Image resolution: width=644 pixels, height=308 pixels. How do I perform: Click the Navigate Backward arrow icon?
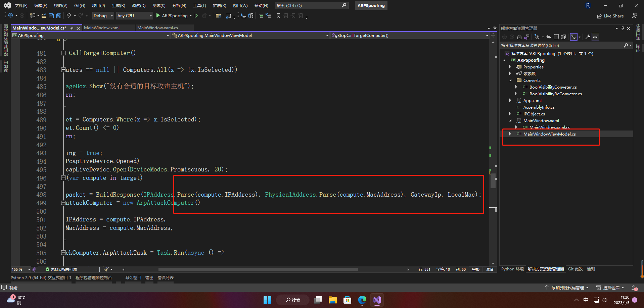[x=10, y=15]
